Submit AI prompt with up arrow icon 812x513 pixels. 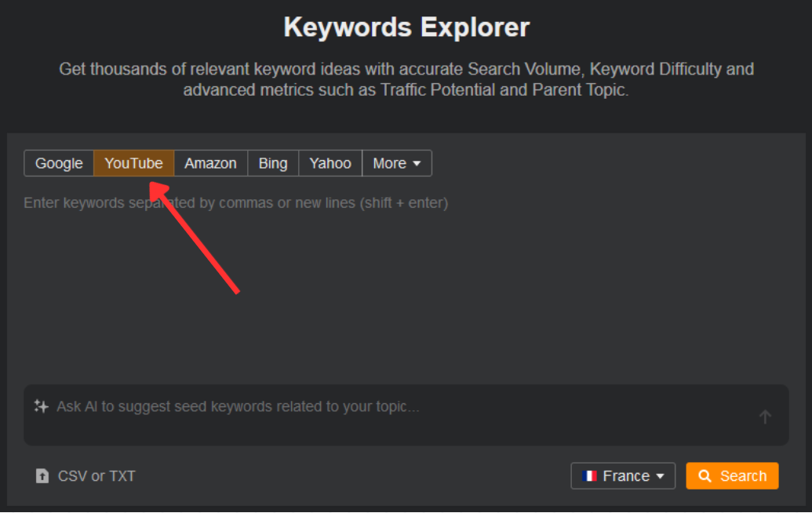pos(765,417)
